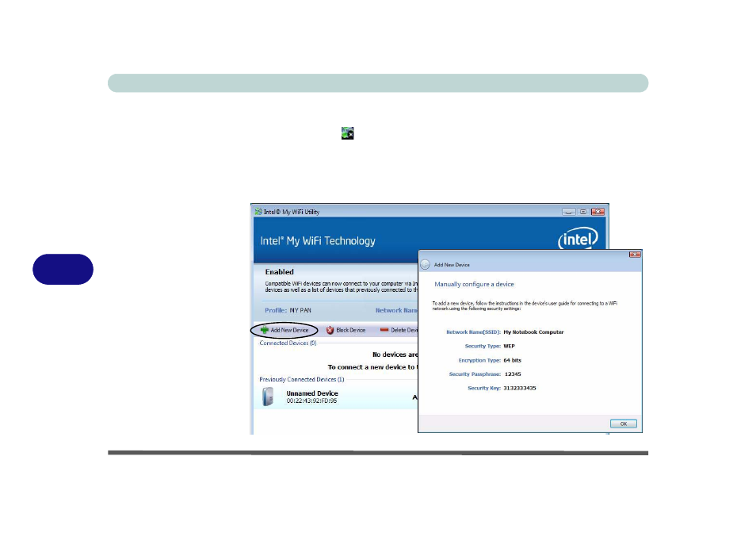Click the Manually configure a device heading
756x533 pixels.
(474, 284)
